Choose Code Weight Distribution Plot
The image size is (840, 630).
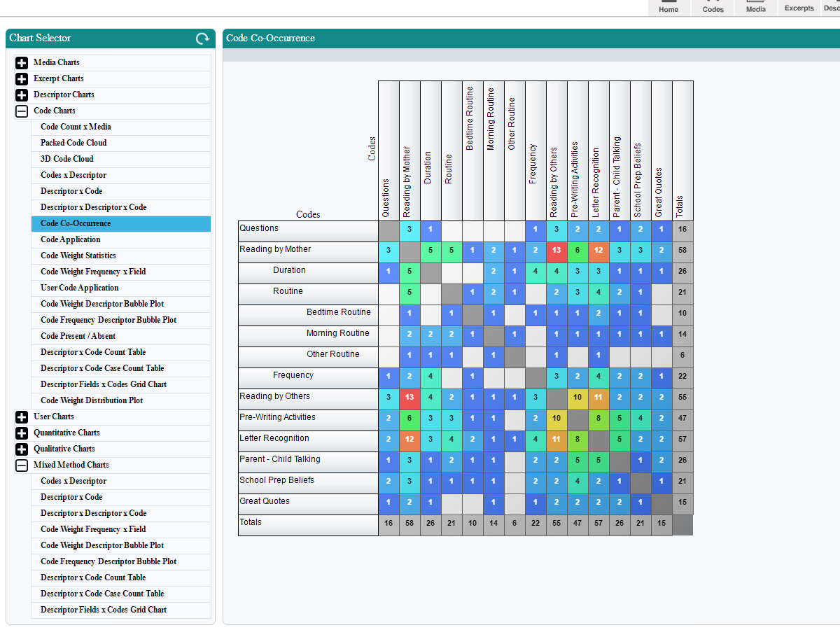pyautogui.click(x=91, y=400)
